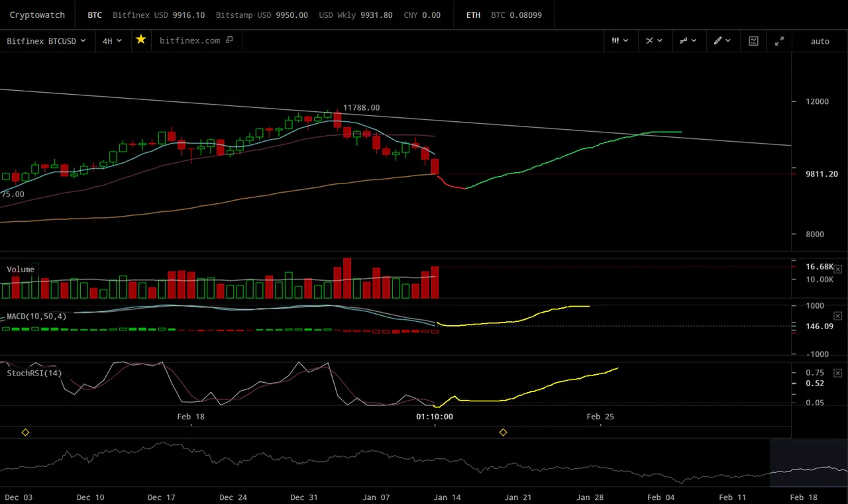848x504 pixels.
Task: Click the Bitfinex USD 9916.10 price
Action: click(x=158, y=15)
